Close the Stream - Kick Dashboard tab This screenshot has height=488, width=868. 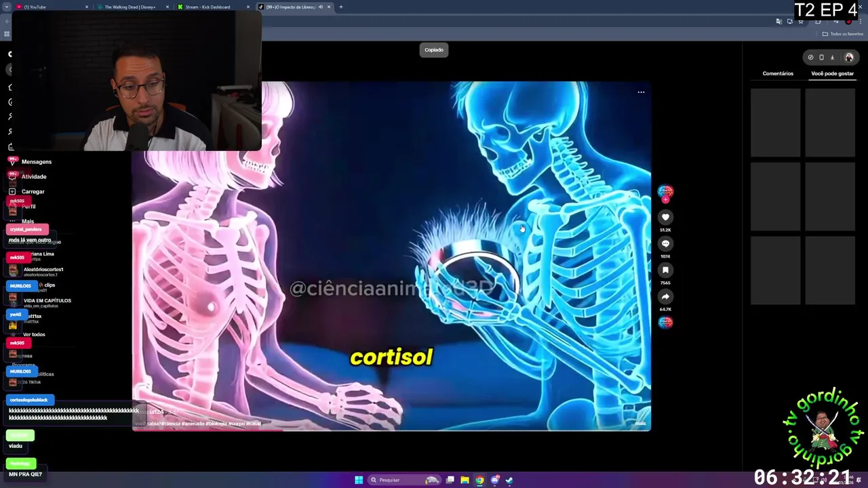[x=248, y=7]
